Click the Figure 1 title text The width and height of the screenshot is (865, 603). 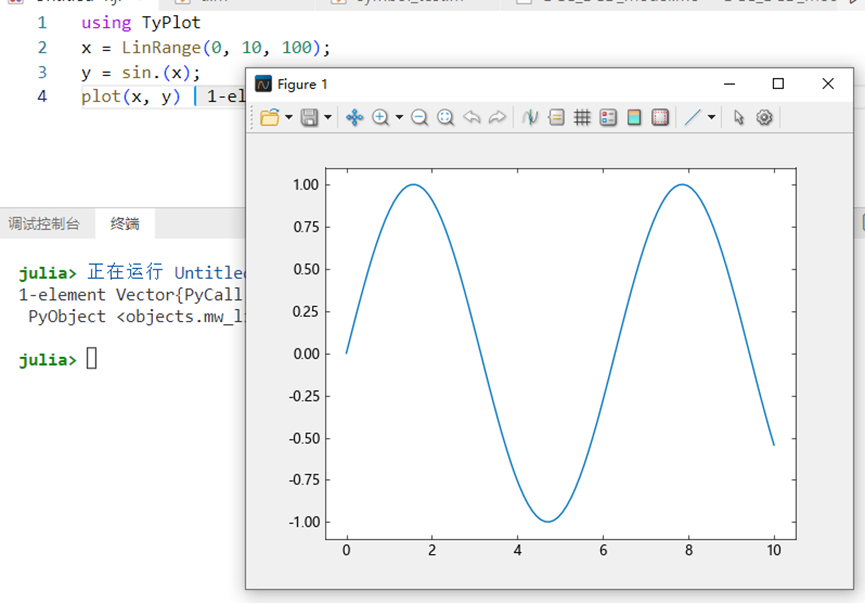click(302, 84)
